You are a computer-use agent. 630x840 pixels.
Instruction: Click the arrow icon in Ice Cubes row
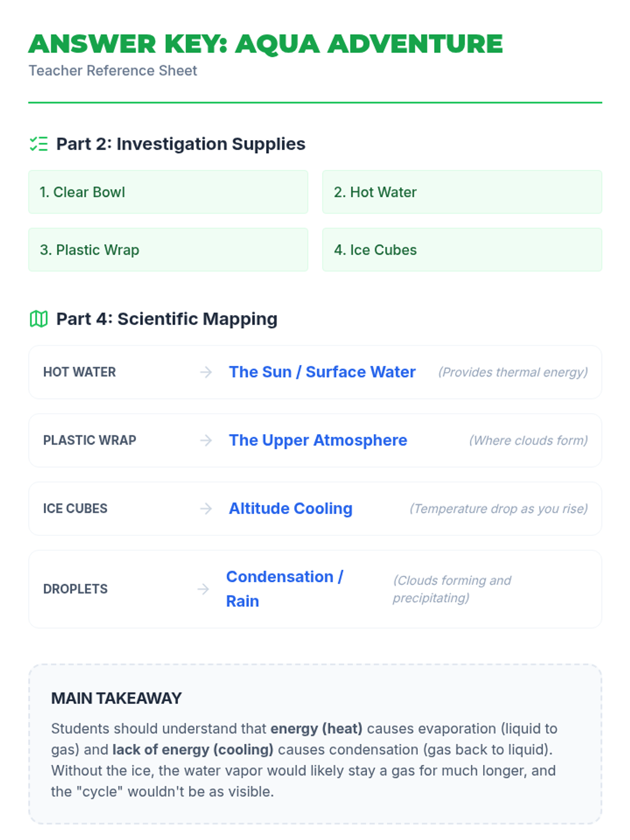(x=206, y=509)
